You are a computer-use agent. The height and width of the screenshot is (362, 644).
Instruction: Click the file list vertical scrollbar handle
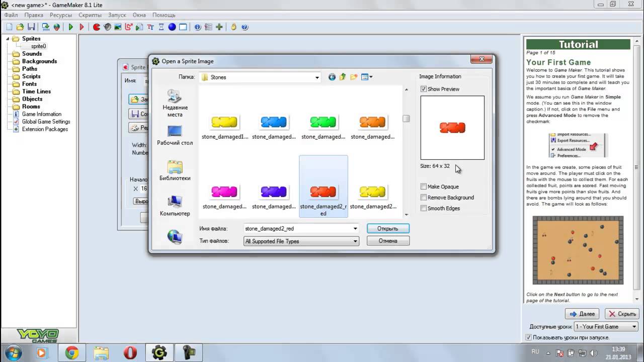tap(406, 119)
